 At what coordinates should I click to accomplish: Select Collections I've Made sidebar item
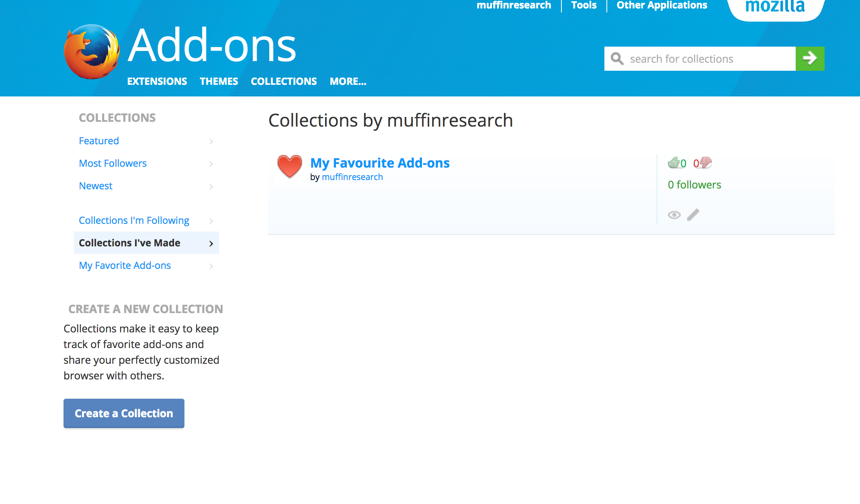(x=146, y=243)
